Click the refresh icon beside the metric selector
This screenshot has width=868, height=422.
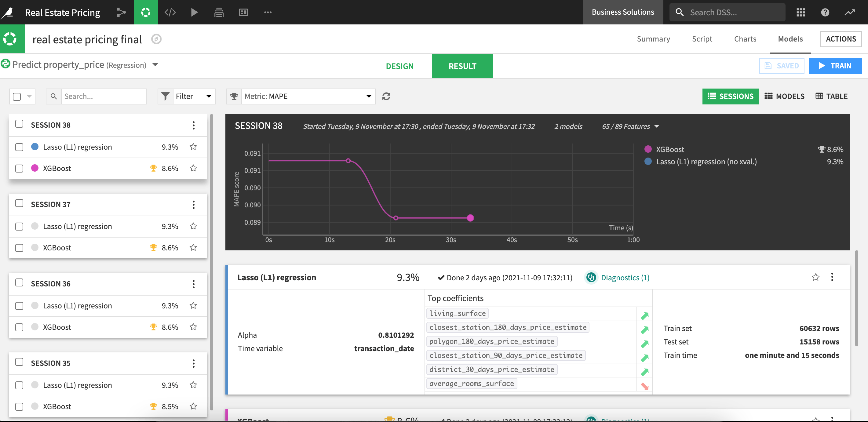[x=386, y=96]
